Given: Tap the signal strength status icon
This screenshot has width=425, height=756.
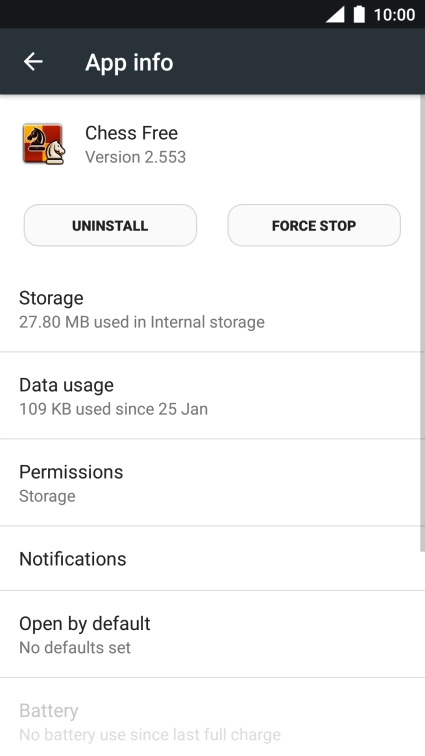Looking at the screenshot, I should pos(335,14).
